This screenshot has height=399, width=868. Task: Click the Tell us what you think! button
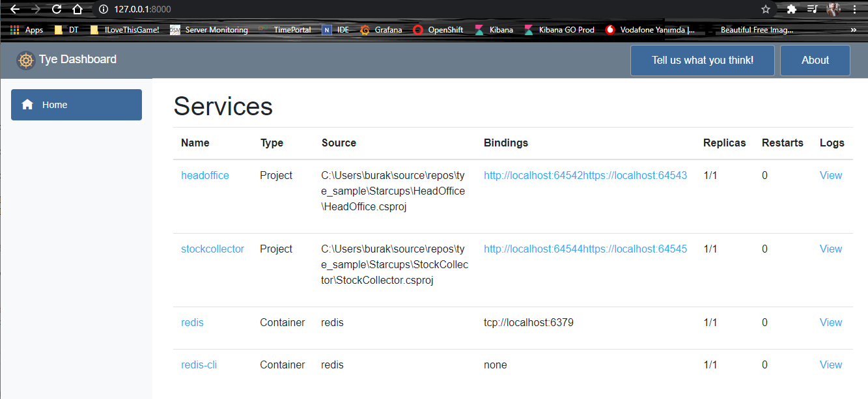[x=702, y=61]
